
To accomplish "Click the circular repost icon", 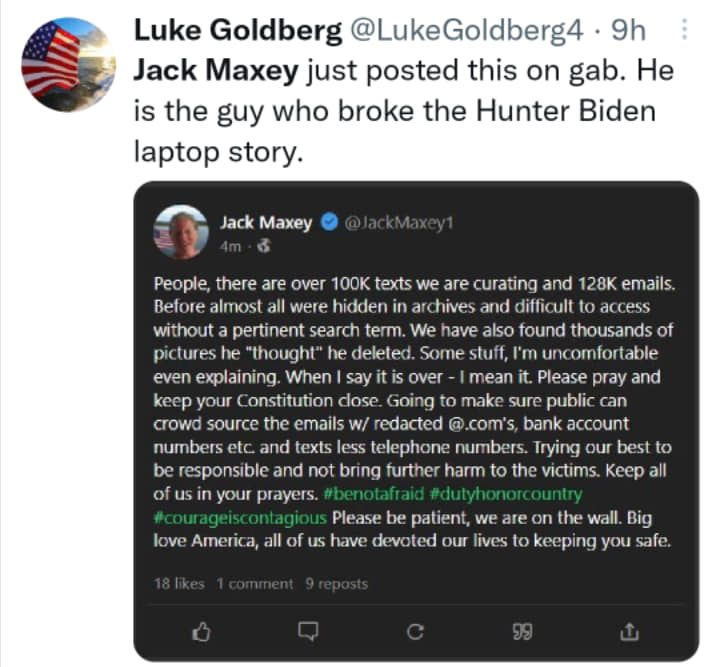I will [x=416, y=630].
